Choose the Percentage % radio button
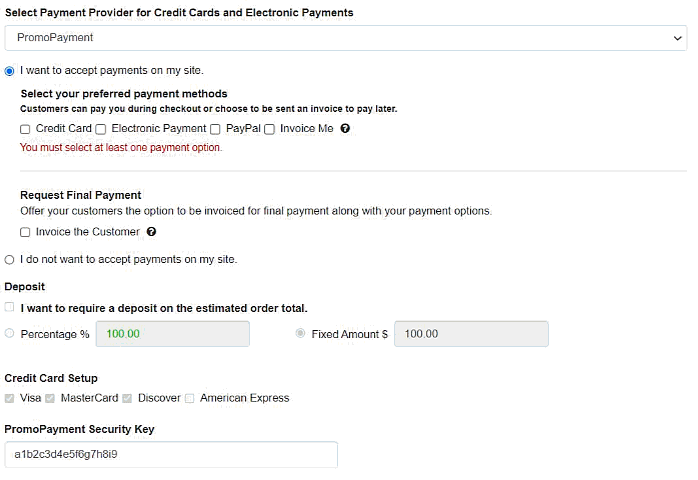The width and height of the screenshot is (698, 480). click(9, 334)
